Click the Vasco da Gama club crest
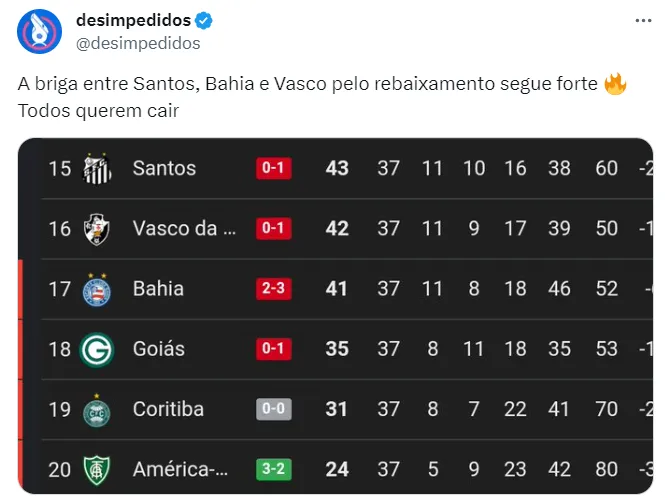665x503 pixels. click(x=97, y=228)
